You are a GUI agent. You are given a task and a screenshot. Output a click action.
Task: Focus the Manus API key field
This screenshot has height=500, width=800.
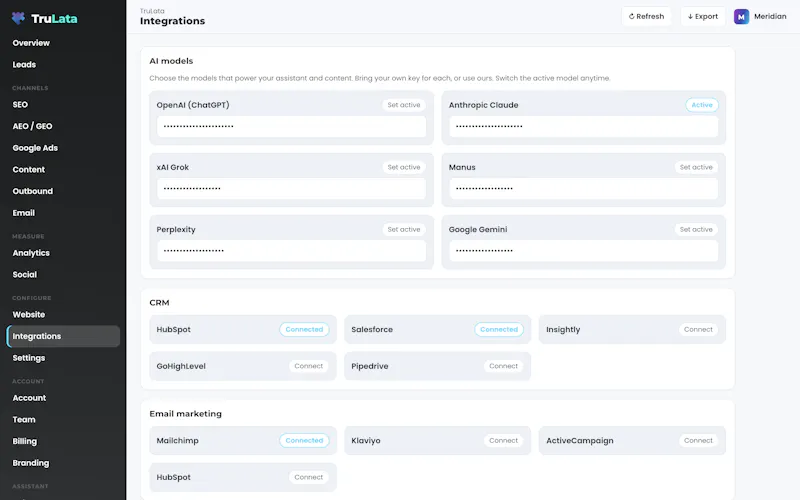pos(584,188)
